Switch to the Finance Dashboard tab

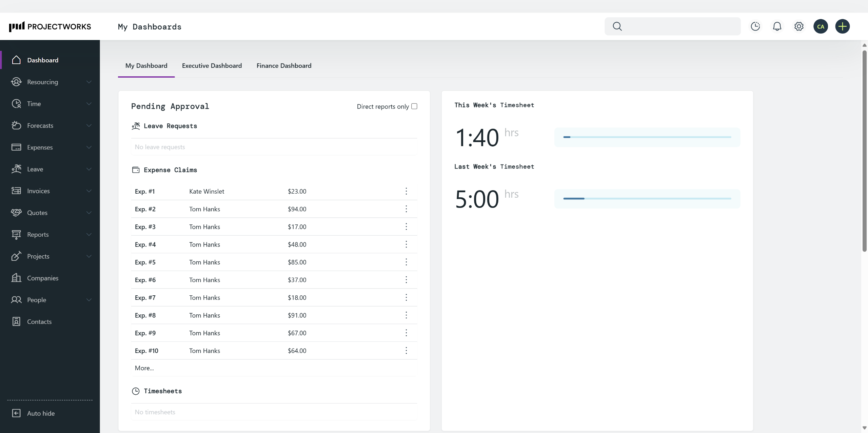click(x=284, y=66)
